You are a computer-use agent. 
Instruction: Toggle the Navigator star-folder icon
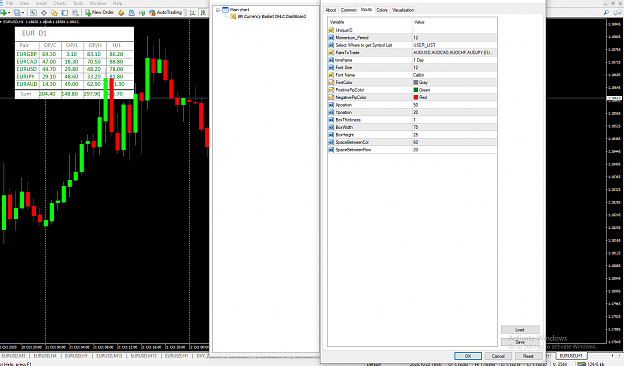click(x=54, y=13)
